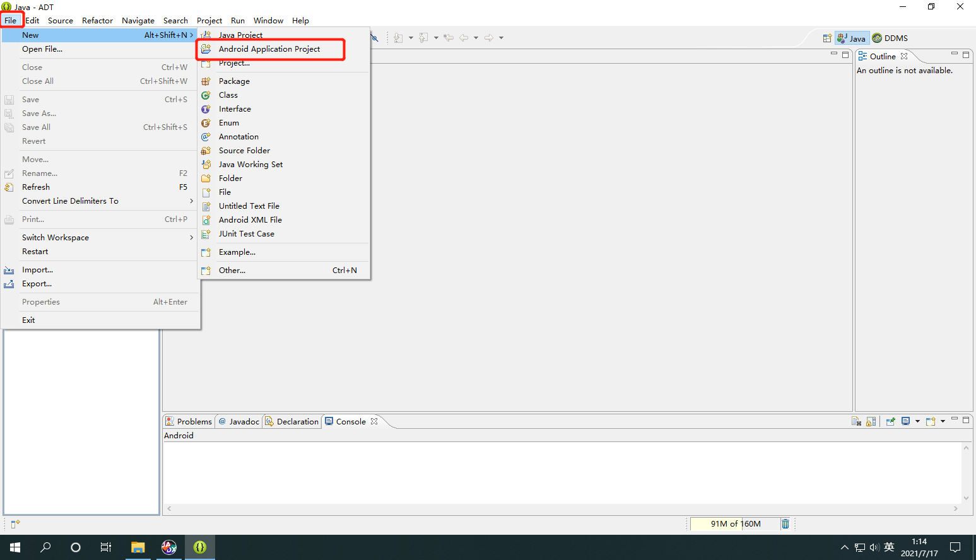This screenshot has width=976, height=560.
Task: Switch to the Problems tab
Action: click(x=189, y=421)
